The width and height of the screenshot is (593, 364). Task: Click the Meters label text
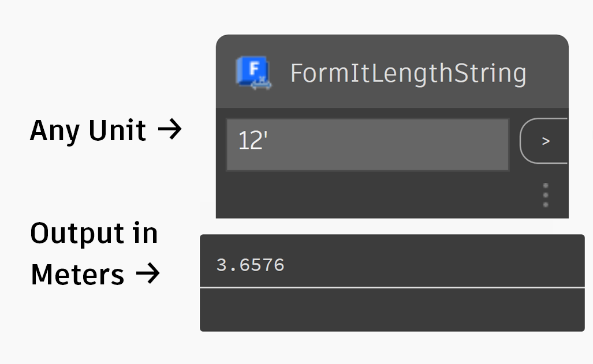click(77, 275)
